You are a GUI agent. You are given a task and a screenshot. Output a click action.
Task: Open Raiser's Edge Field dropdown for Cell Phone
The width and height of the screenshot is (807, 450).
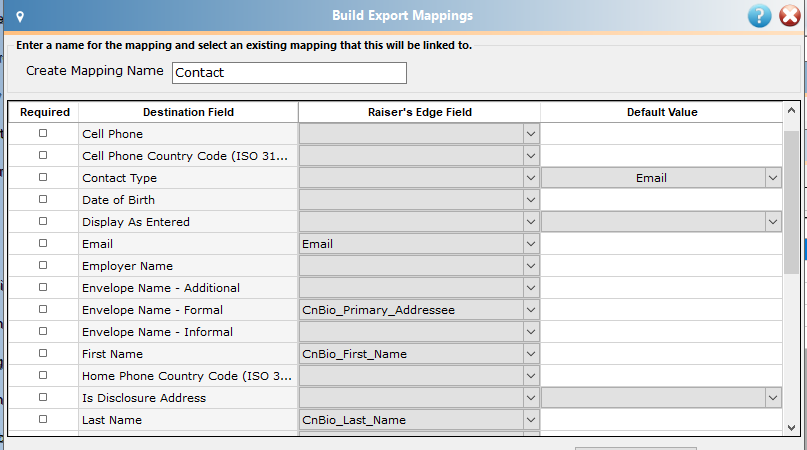click(531, 134)
